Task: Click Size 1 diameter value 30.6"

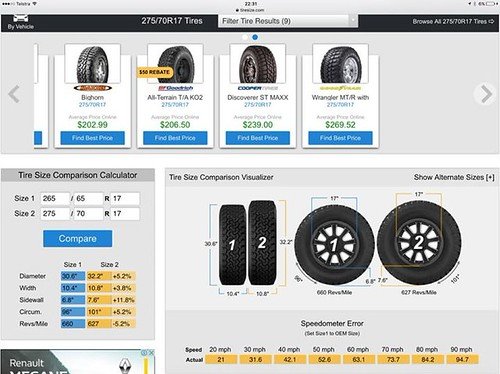Action: coord(73,276)
